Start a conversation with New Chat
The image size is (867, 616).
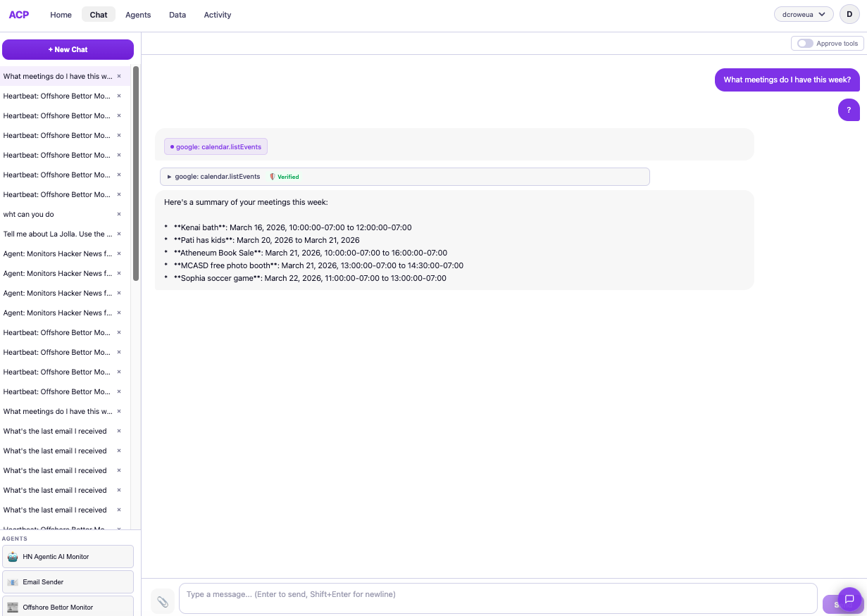point(68,49)
